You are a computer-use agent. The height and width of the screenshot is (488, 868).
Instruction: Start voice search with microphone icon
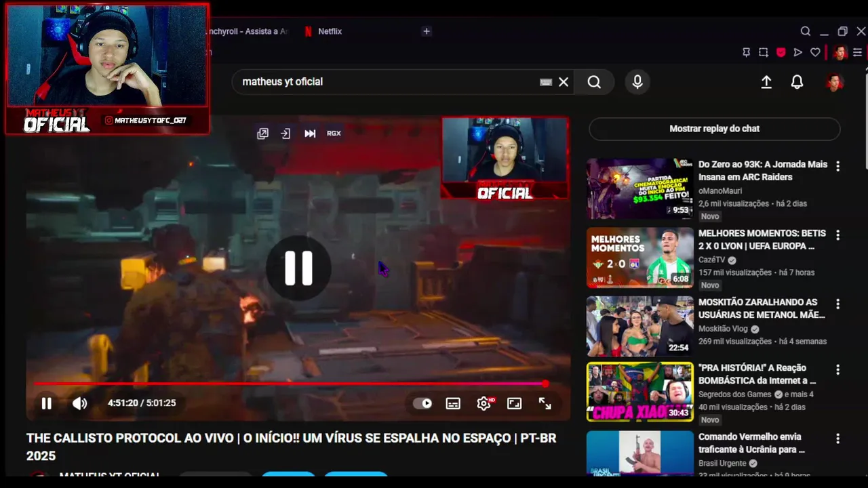(x=637, y=82)
